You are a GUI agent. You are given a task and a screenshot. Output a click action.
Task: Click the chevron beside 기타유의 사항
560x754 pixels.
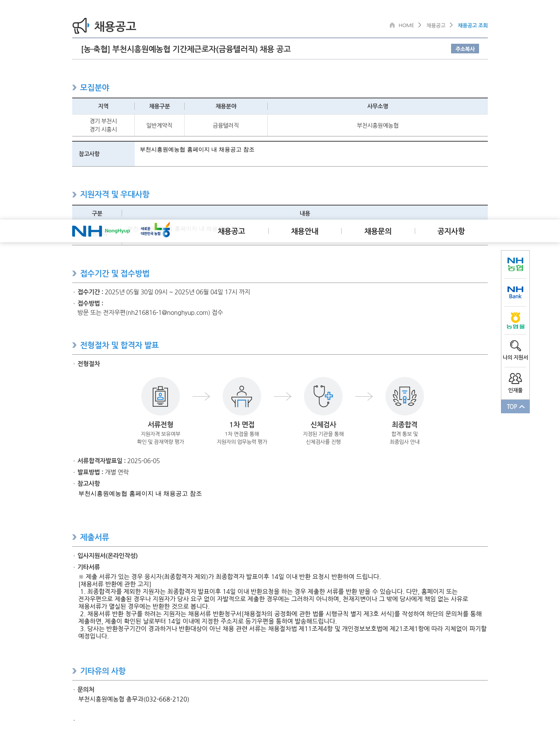pyautogui.click(x=74, y=671)
